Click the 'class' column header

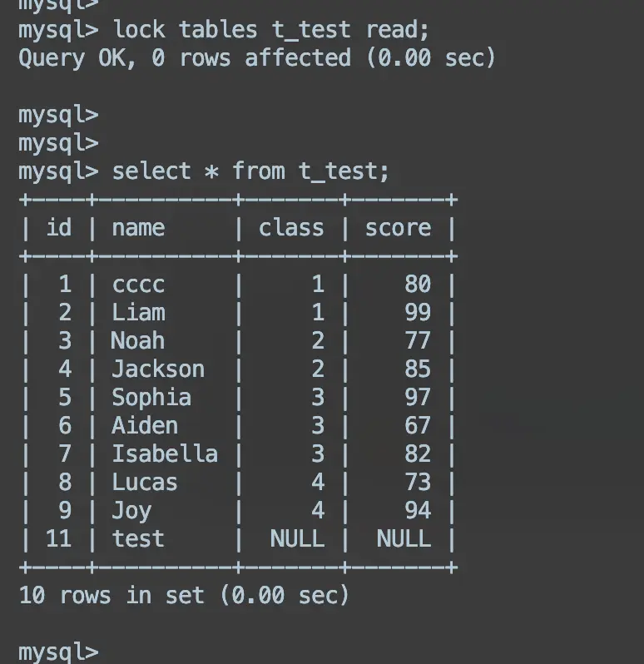click(x=290, y=228)
